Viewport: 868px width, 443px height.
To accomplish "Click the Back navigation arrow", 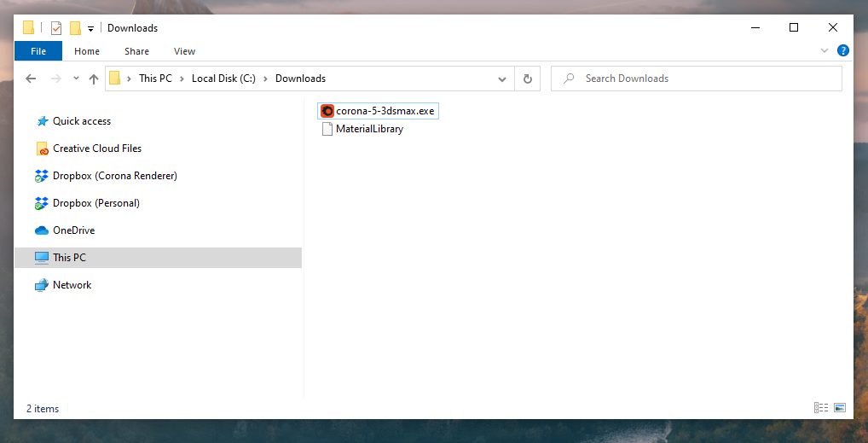I will [x=31, y=79].
